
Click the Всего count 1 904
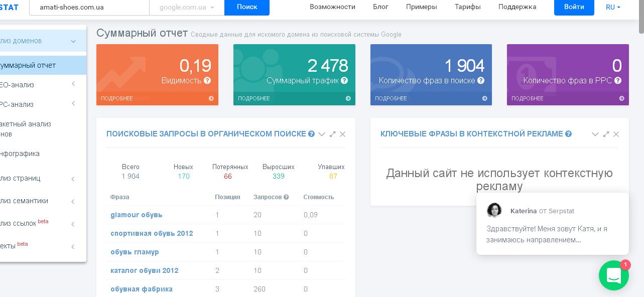click(131, 176)
